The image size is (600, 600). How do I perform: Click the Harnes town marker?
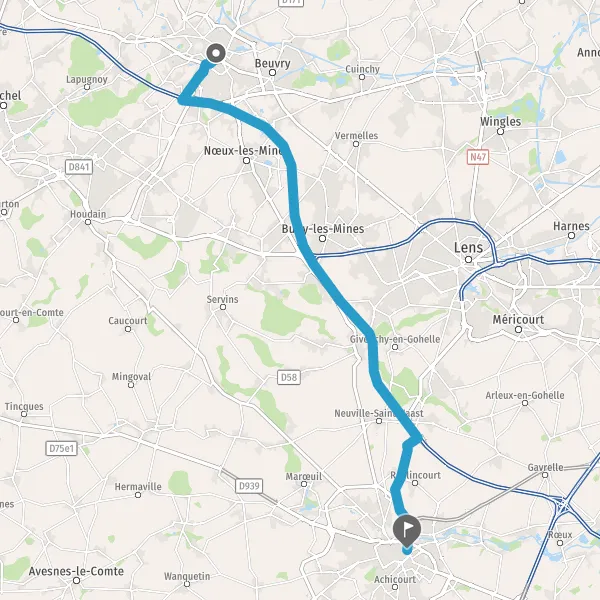click(571, 235)
